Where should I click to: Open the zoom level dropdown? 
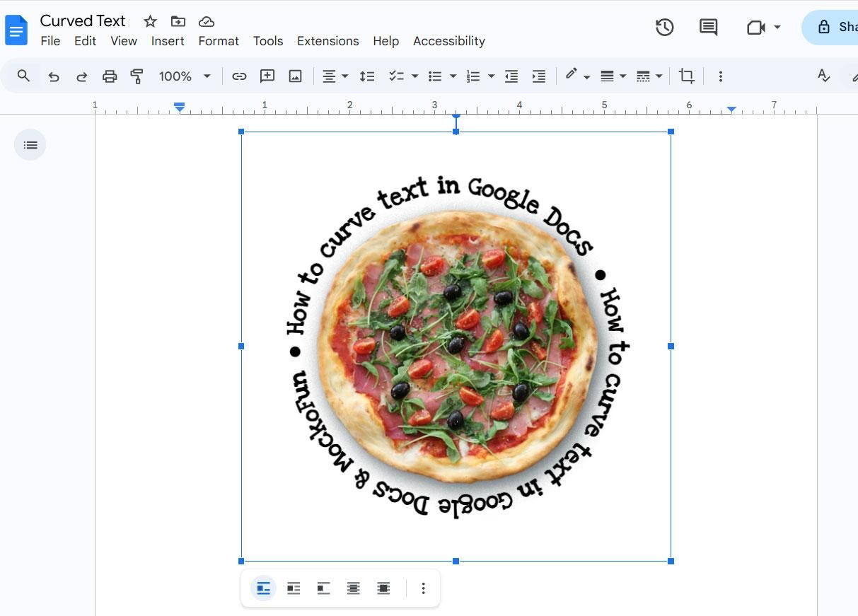[184, 76]
